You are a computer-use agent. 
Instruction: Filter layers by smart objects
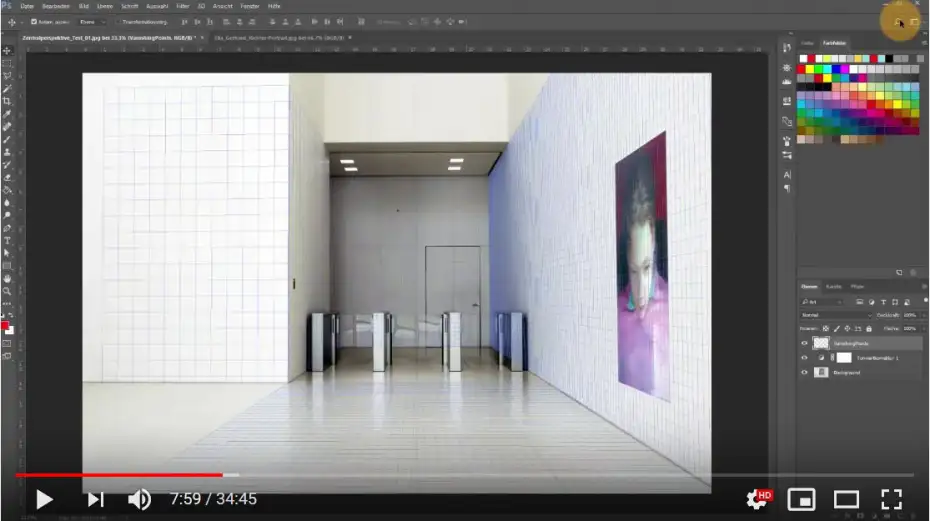pyautogui.click(x=907, y=302)
